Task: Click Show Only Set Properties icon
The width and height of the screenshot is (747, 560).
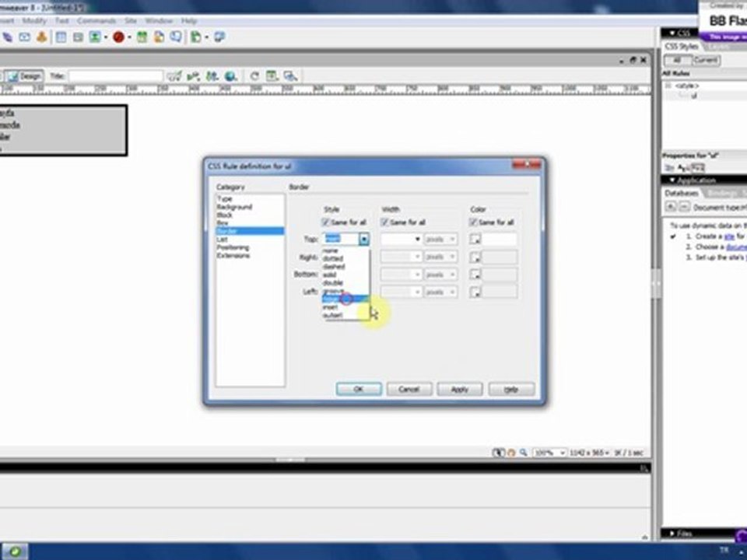Action: point(697,168)
